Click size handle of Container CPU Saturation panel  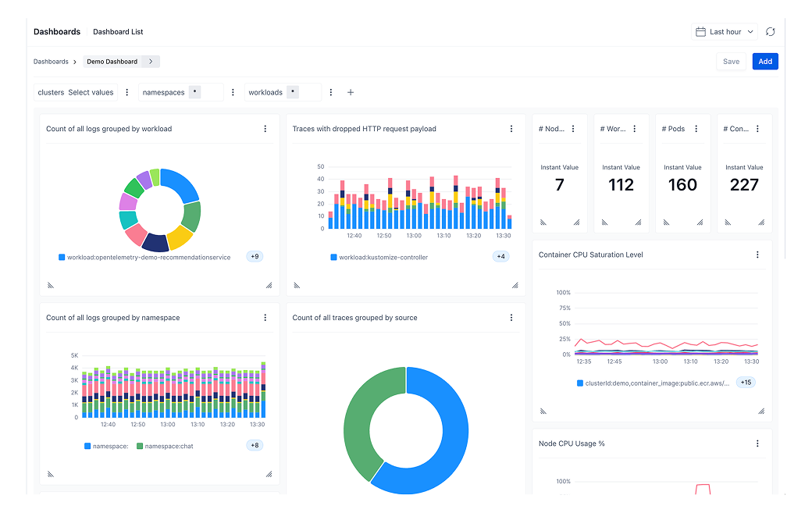tap(761, 411)
